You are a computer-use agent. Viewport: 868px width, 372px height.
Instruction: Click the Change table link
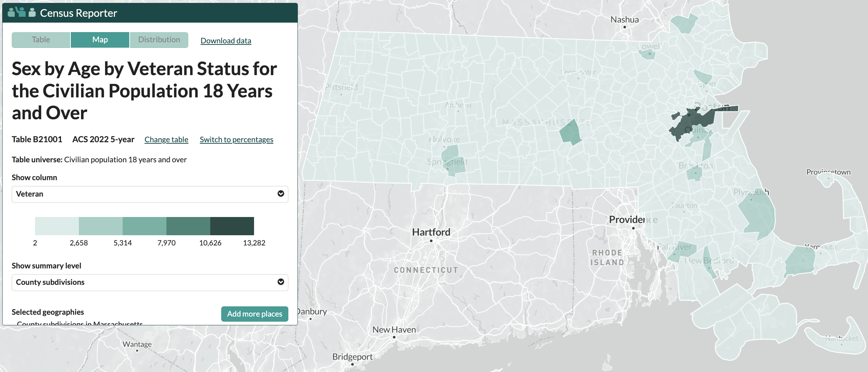(166, 139)
